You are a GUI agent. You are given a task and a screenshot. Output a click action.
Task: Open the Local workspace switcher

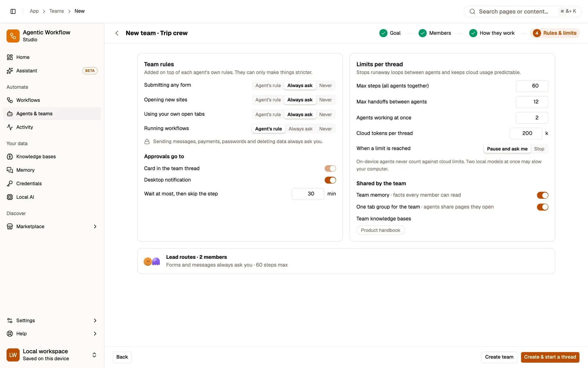click(52, 355)
